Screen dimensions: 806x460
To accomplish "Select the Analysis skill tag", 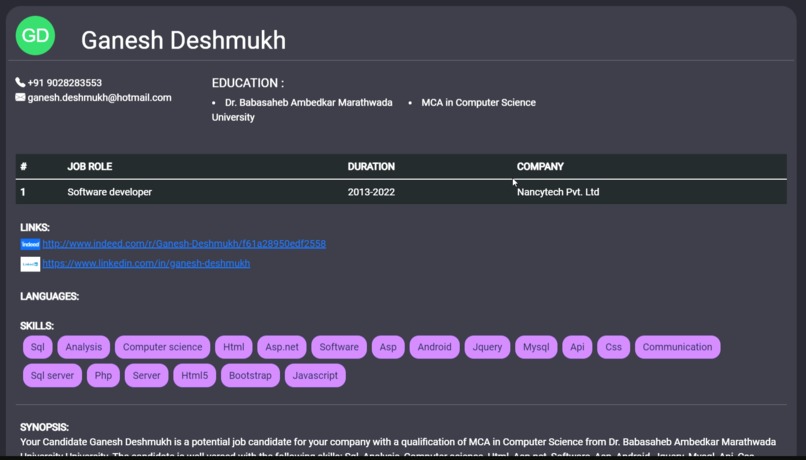I will coord(84,347).
